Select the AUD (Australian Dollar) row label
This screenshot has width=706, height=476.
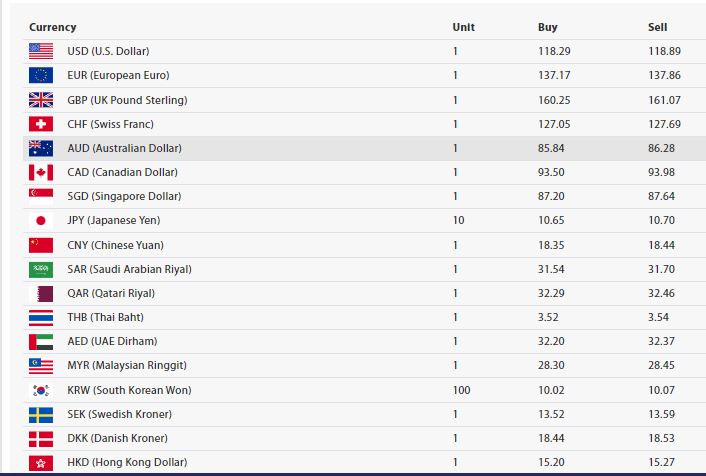coord(124,148)
